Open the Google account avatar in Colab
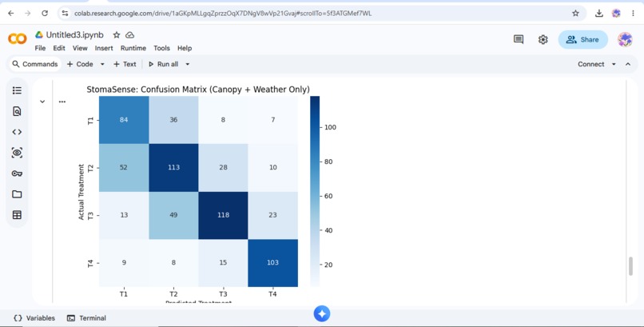This screenshot has height=327, width=644. (625, 39)
